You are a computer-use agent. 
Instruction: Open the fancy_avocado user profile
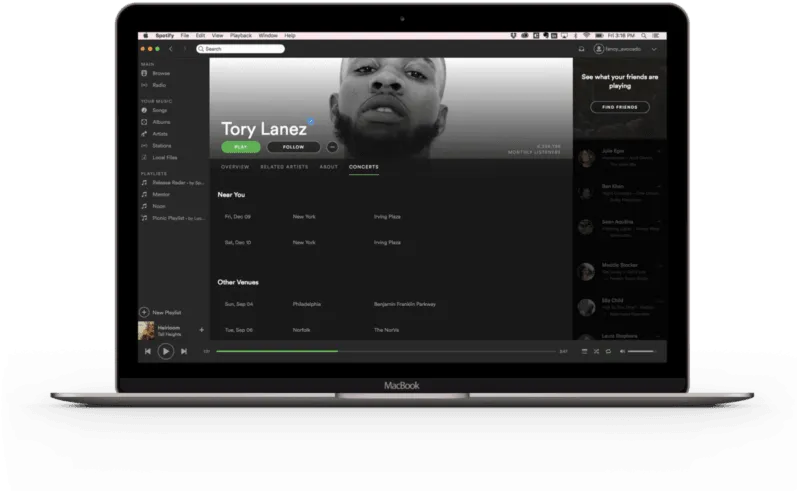[x=618, y=49]
